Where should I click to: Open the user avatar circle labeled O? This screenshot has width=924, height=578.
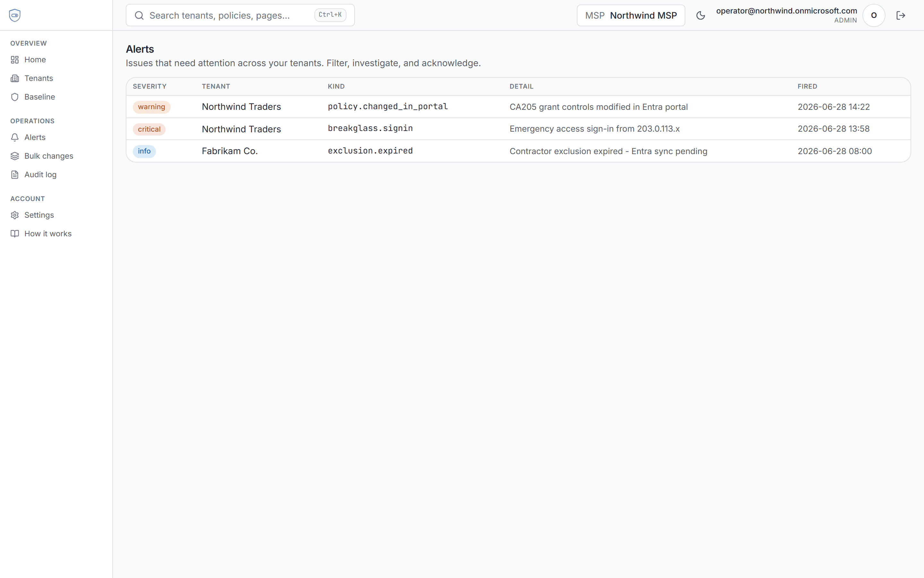point(874,15)
